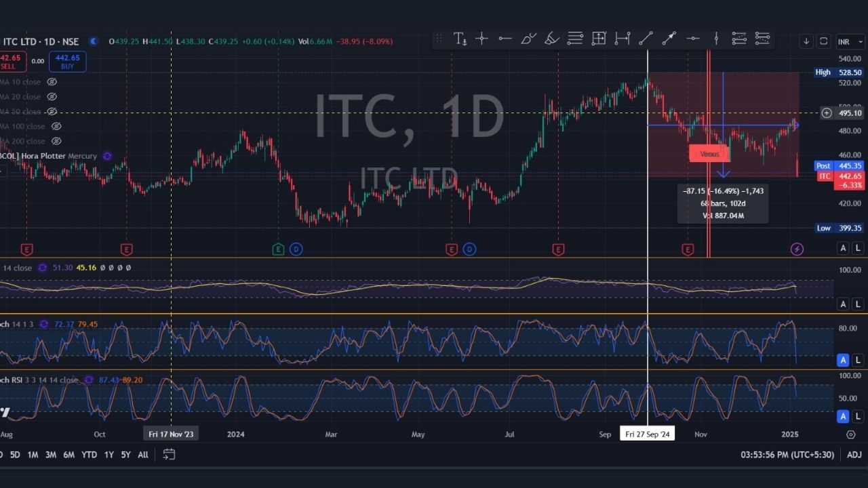Toggle log scale L on Stoch RSI pane
This screenshot has height=488, width=868.
coord(858,415)
